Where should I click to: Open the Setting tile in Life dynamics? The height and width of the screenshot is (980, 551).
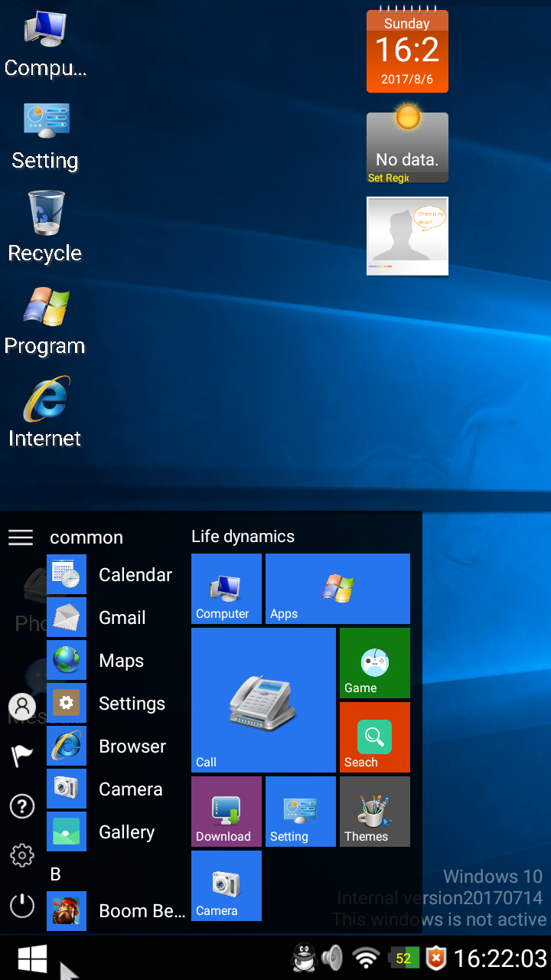pyautogui.click(x=301, y=812)
